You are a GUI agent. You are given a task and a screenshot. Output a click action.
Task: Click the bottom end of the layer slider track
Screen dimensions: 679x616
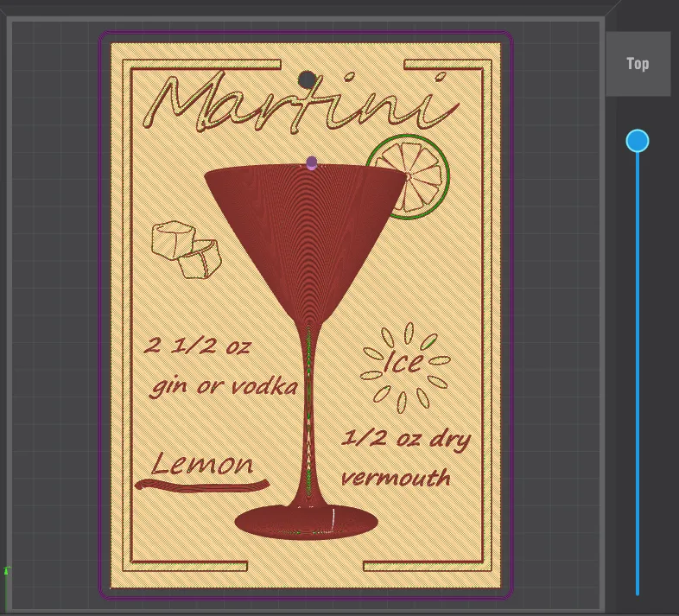(x=638, y=592)
